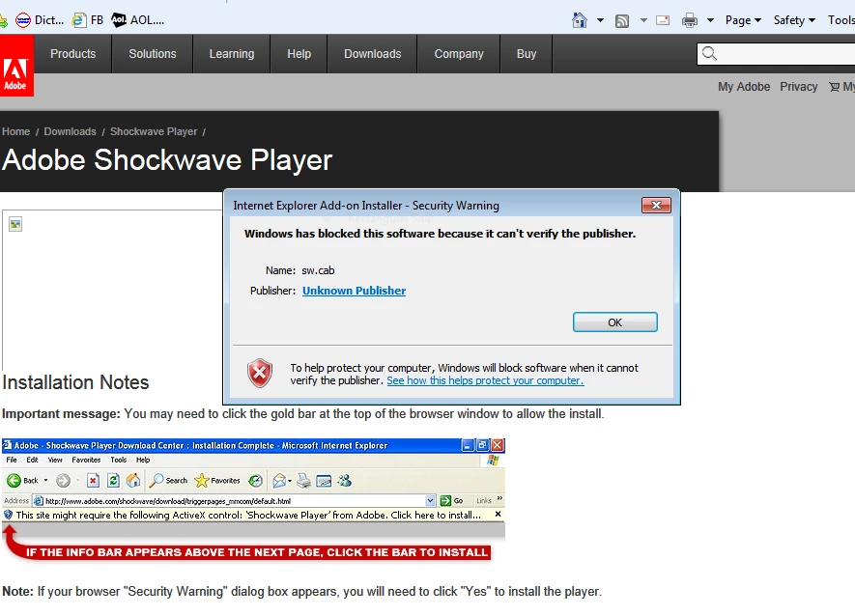Open the Products navigation tab
Viewport: 855px width, 616px height.
pos(73,54)
